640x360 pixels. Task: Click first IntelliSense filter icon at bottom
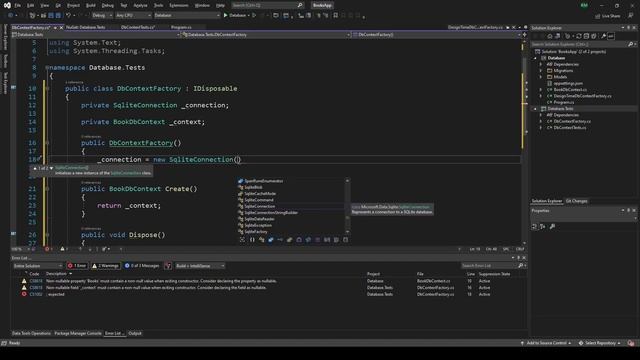(242, 240)
